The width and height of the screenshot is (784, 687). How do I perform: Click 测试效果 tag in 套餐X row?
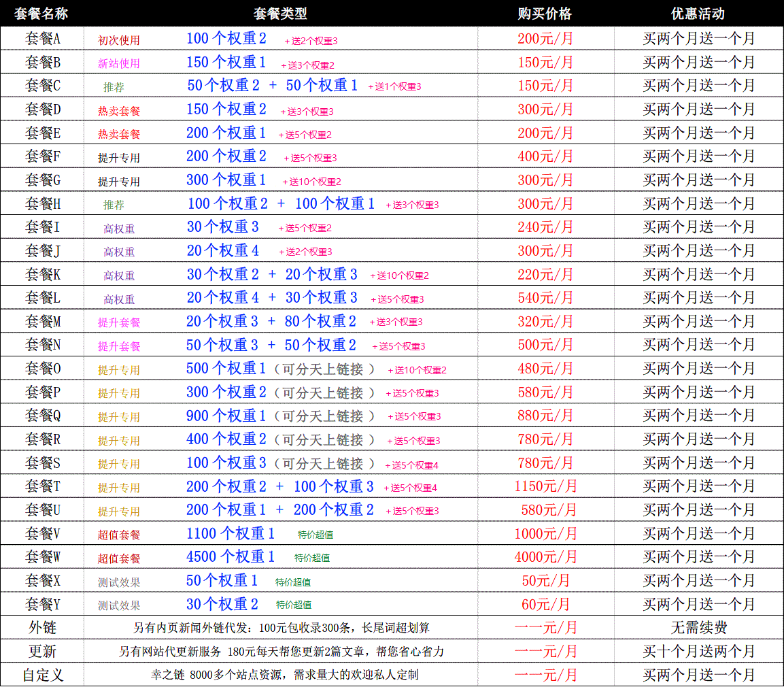119,582
